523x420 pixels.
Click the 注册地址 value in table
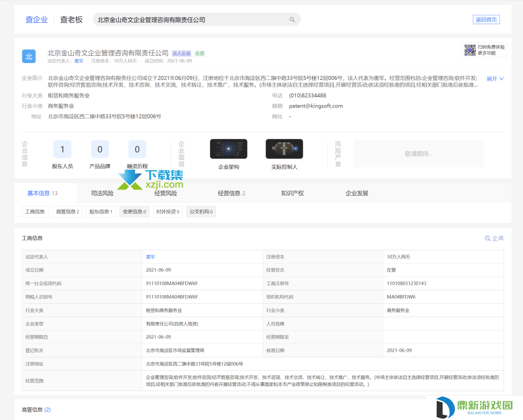pyautogui.click(x=195, y=364)
